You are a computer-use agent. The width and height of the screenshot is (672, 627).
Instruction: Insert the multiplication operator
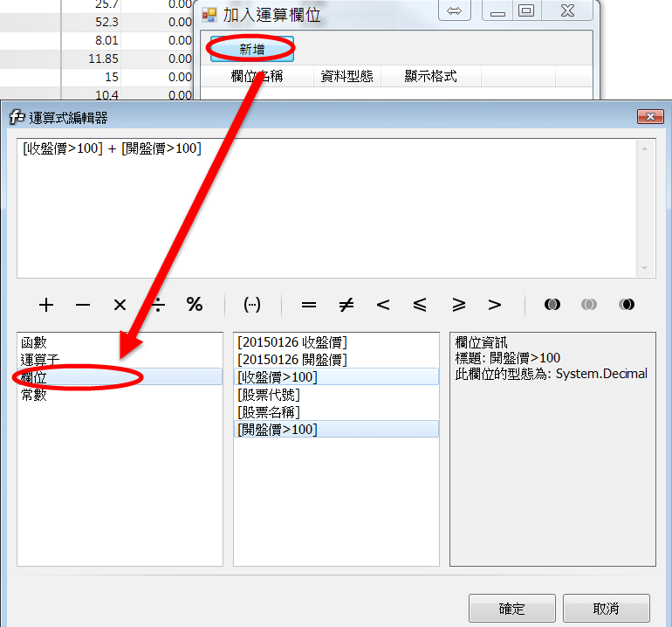point(120,305)
